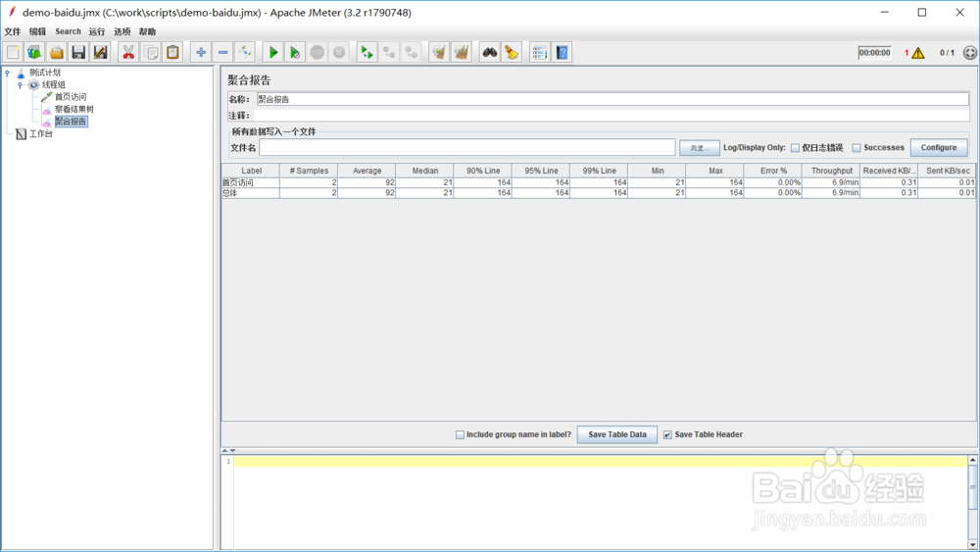Create a new test plan

(13, 53)
